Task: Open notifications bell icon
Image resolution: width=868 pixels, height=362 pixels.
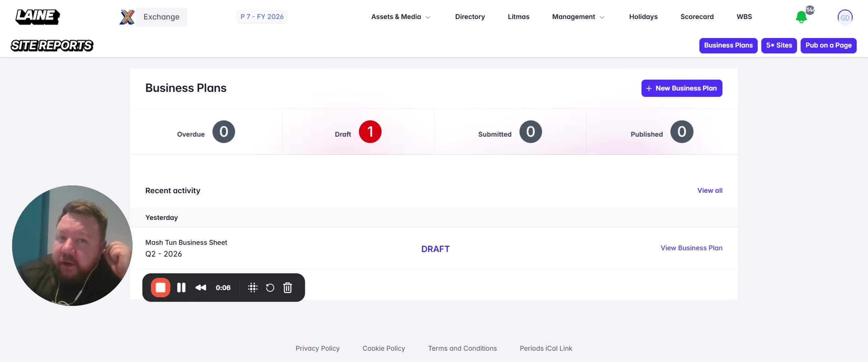Action: click(x=801, y=17)
